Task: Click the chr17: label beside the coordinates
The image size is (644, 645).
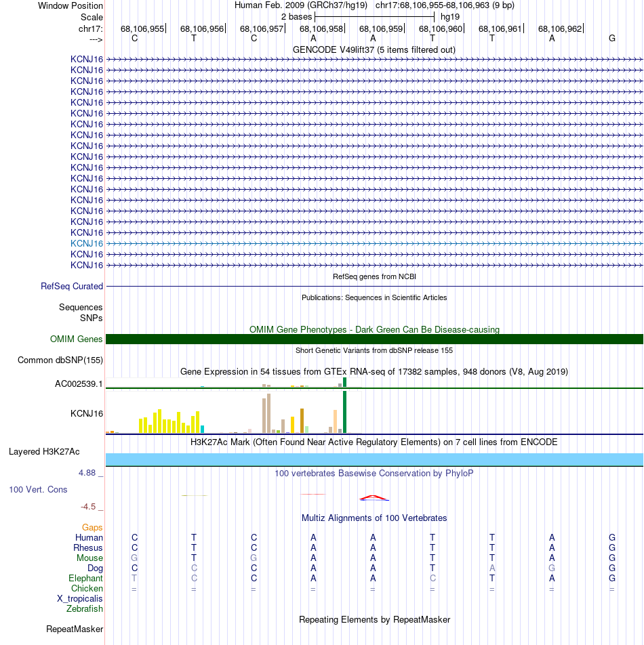Action: tap(91, 28)
